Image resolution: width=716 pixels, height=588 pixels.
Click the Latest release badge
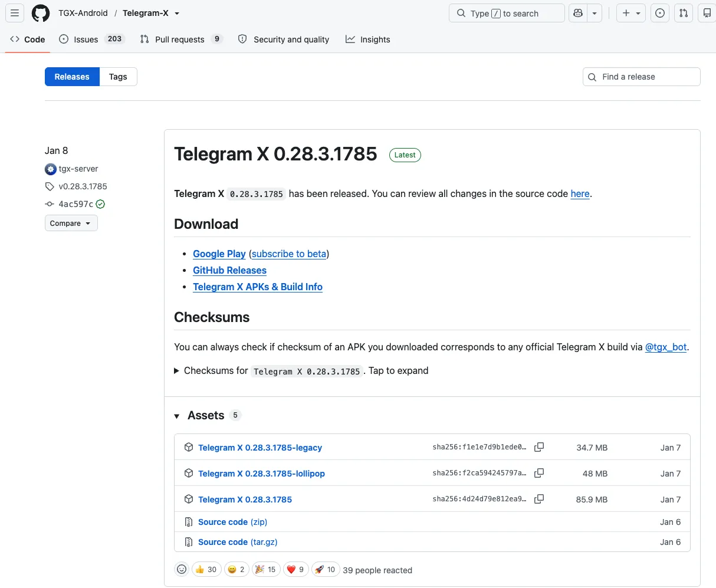(405, 155)
